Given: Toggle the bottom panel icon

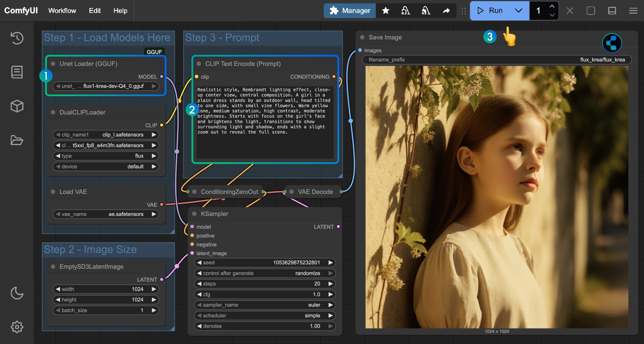Looking at the screenshot, I should pyautogui.click(x=612, y=10).
